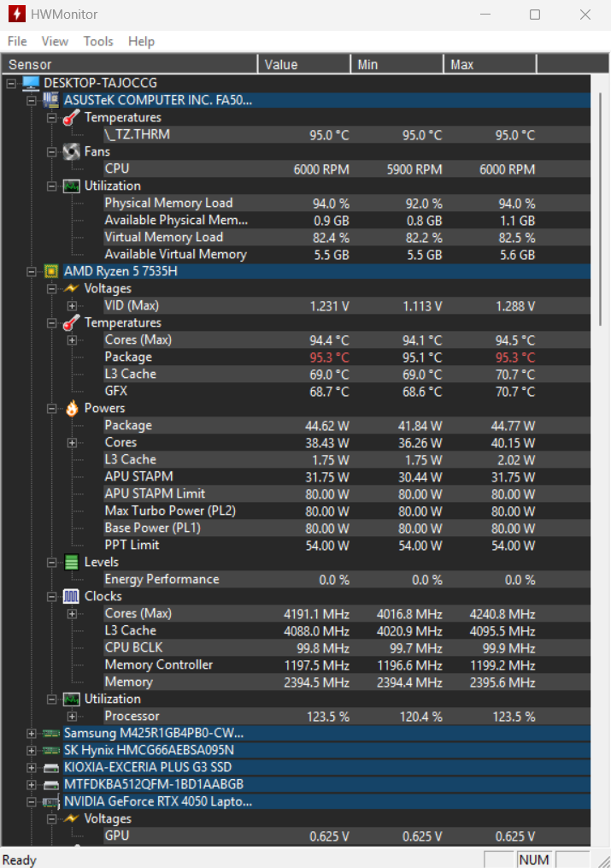The width and height of the screenshot is (611, 868).
Task: Click the Min column header
Action: [x=397, y=64]
